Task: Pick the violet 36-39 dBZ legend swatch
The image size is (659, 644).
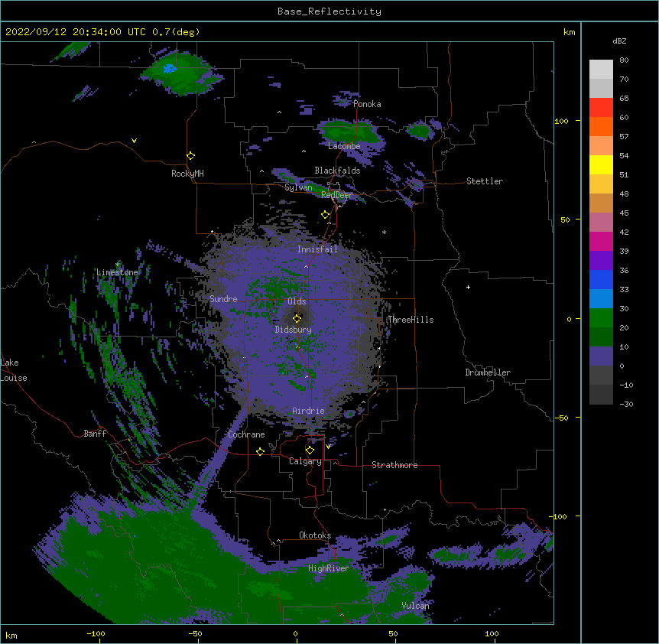Action: (x=601, y=261)
